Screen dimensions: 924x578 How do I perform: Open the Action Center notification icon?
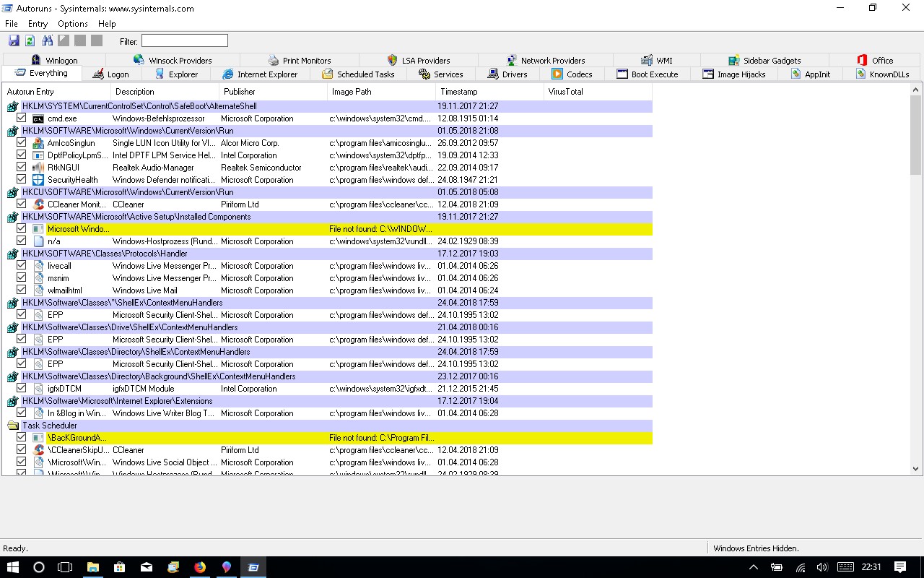point(900,567)
